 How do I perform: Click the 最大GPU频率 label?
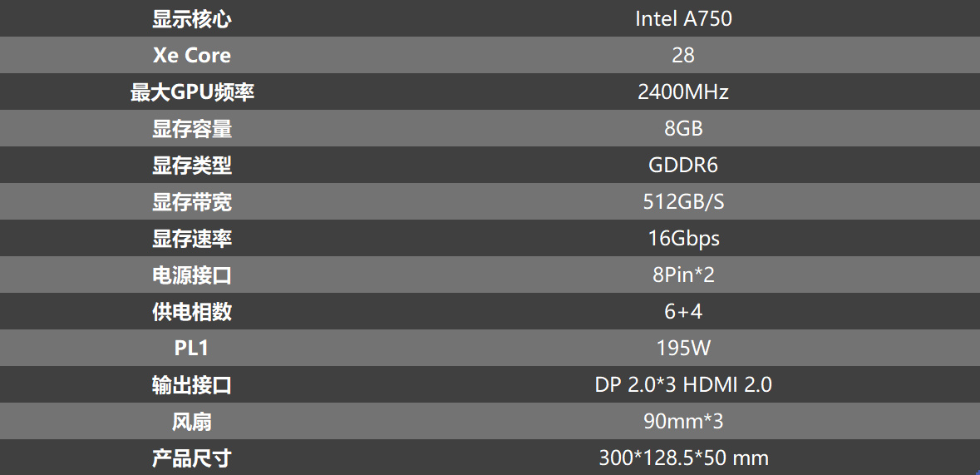coord(192,92)
